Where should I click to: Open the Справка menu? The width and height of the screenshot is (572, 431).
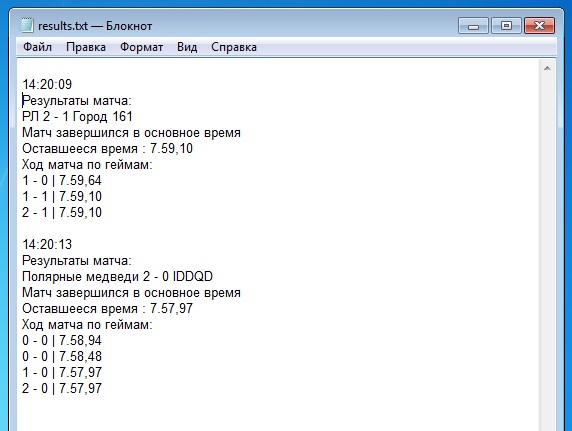click(234, 47)
